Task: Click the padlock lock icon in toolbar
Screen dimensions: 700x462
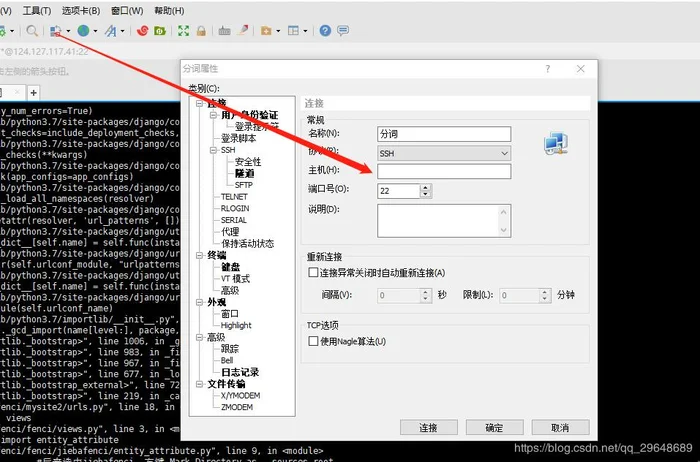Action: click(x=201, y=31)
